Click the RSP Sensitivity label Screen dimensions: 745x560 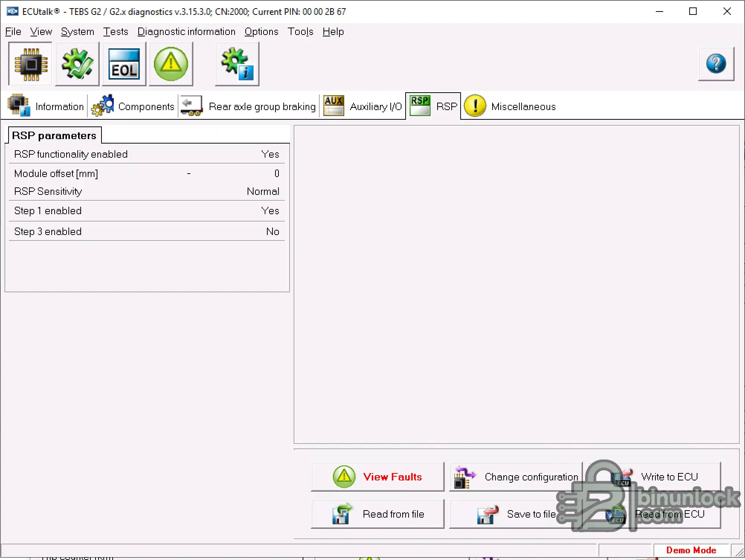(x=48, y=192)
